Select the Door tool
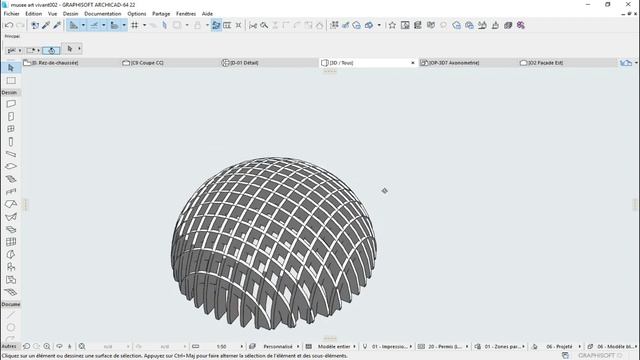This screenshot has width=640, height=360. [11, 117]
